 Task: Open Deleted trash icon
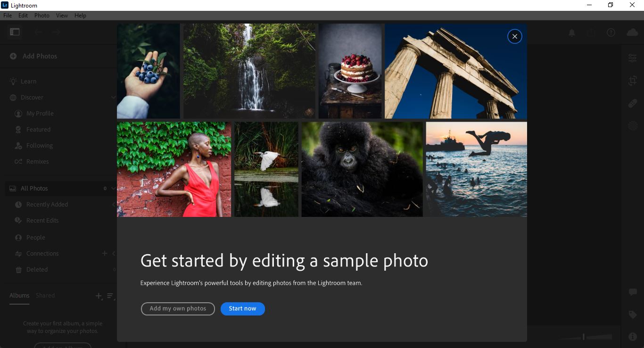point(19,270)
